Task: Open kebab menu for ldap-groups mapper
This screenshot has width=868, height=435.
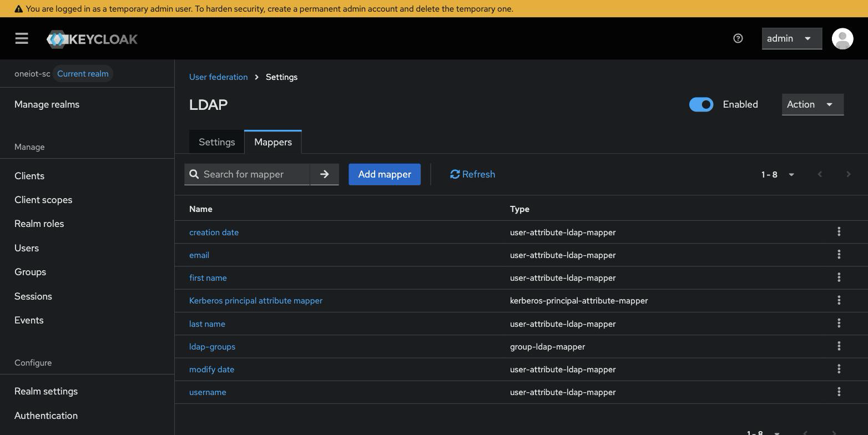Action: [839, 346]
